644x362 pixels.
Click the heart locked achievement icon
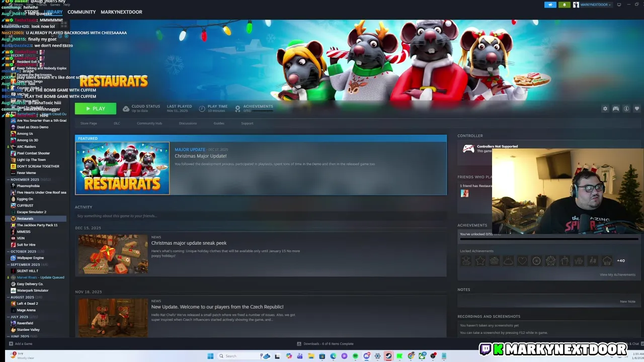(522, 260)
